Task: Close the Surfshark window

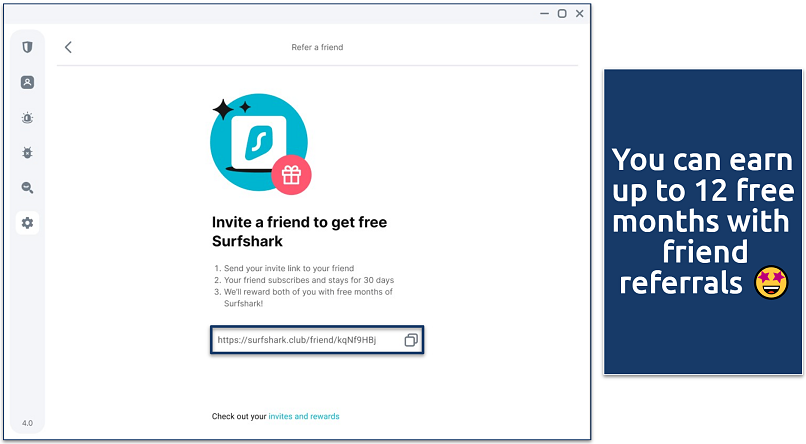Action: coord(580,14)
